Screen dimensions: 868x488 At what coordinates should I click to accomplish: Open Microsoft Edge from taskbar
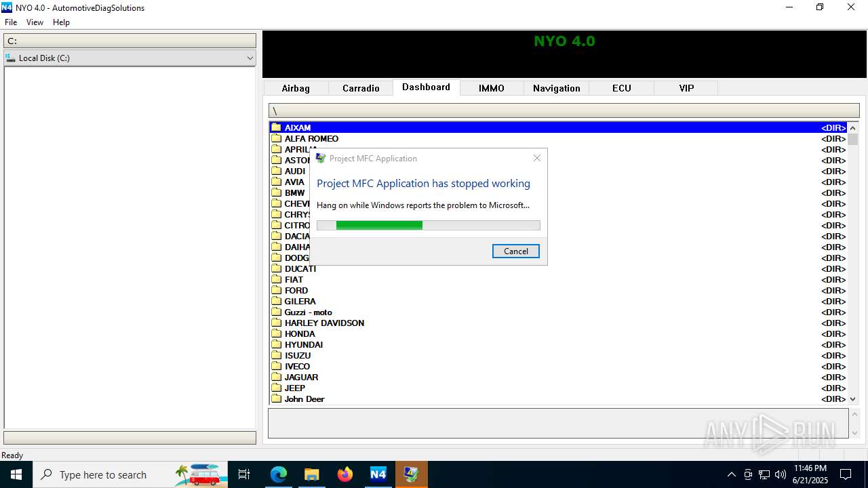click(279, 474)
